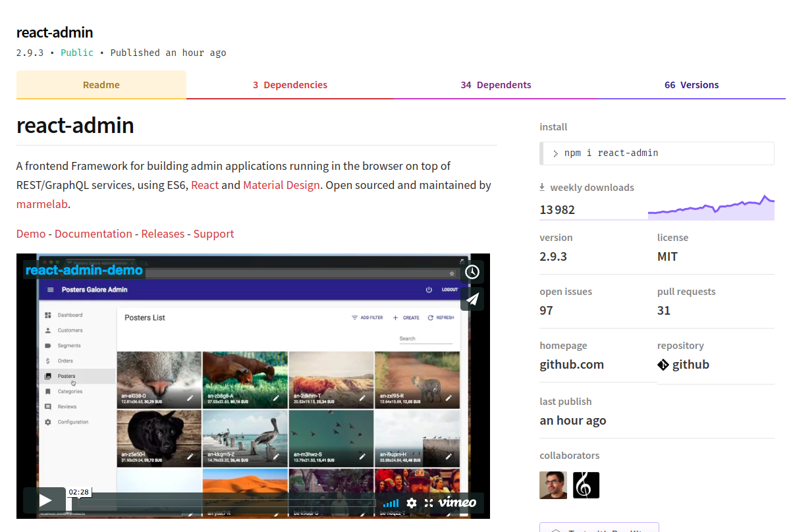
Task: Adjust the video volume bars
Action: point(391,503)
